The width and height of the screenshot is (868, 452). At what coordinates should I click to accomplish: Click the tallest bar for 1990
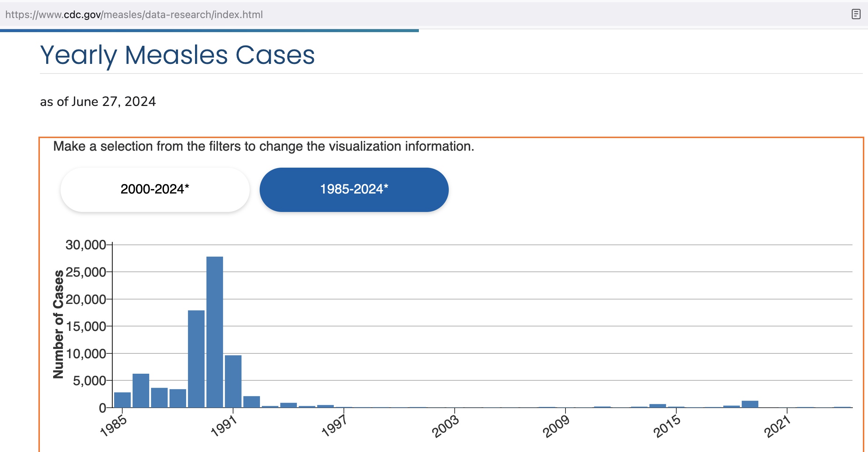coord(215,332)
